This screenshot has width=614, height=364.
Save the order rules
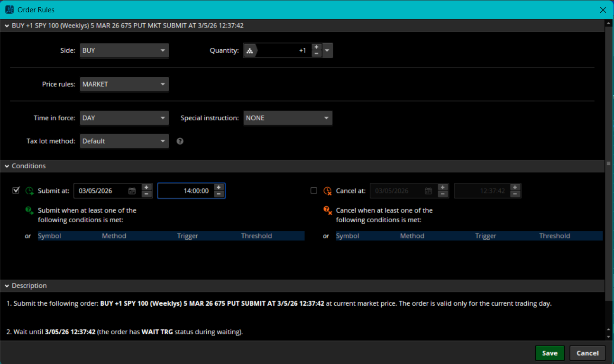point(550,353)
